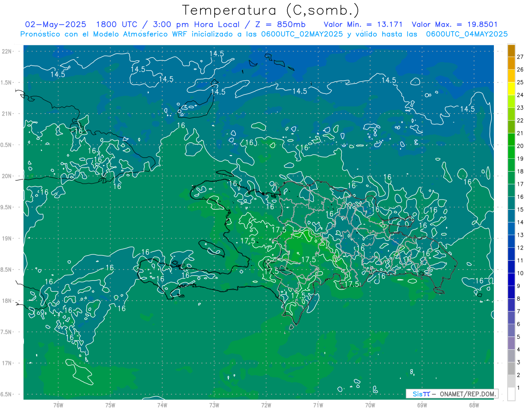Click the yellow colorbar swatch between 24 and 25
The width and height of the screenshot is (532, 411).
(511, 89)
